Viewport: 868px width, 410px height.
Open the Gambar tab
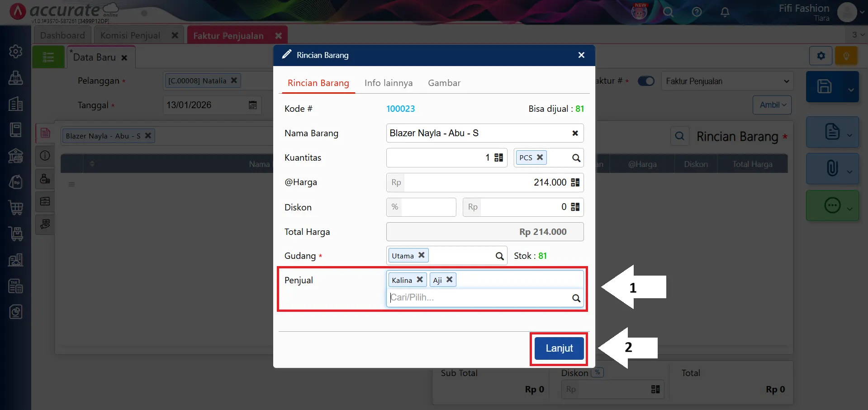[x=444, y=83]
